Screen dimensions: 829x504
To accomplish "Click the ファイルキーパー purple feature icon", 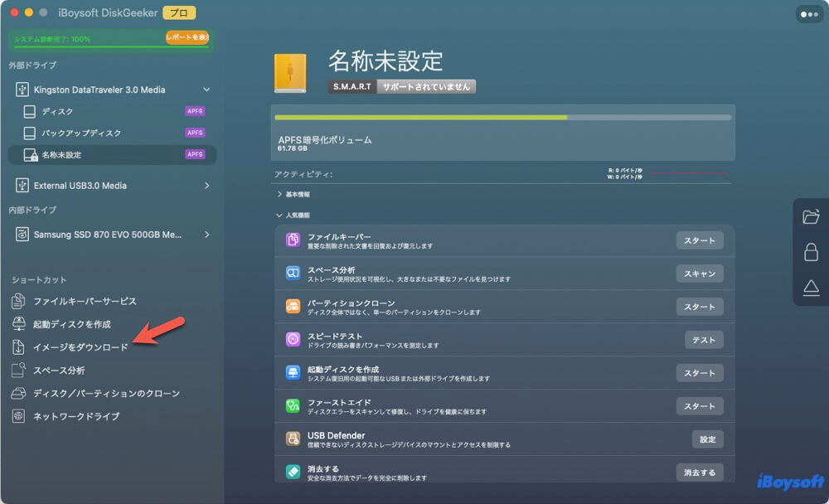I will pyautogui.click(x=293, y=240).
